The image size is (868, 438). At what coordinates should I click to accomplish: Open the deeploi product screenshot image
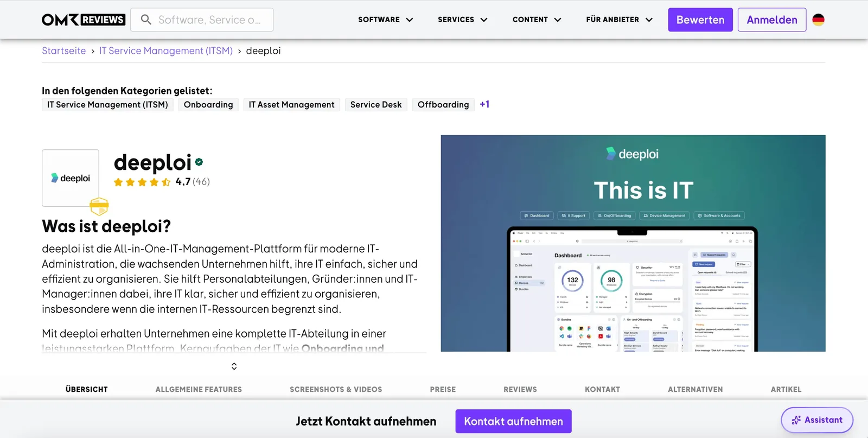pyautogui.click(x=633, y=243)
